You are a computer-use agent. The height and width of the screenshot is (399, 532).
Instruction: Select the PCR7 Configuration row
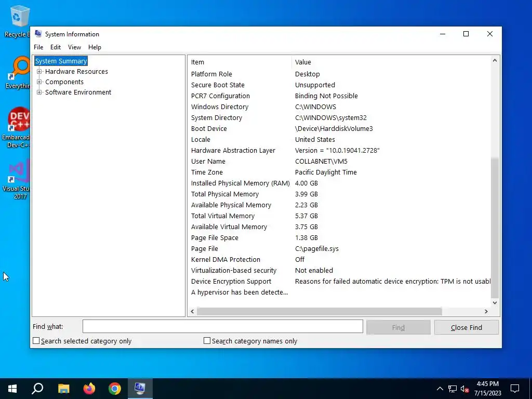(339, 96)
